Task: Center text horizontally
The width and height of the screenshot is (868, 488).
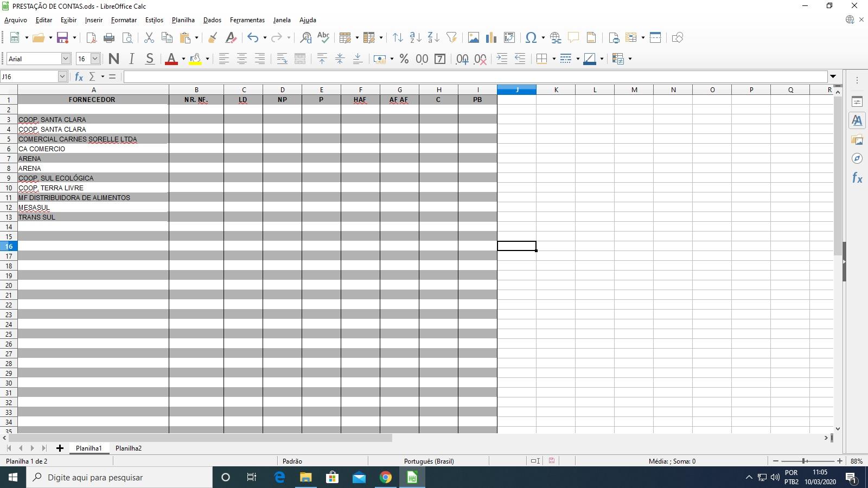Action: tap(242, 59)
